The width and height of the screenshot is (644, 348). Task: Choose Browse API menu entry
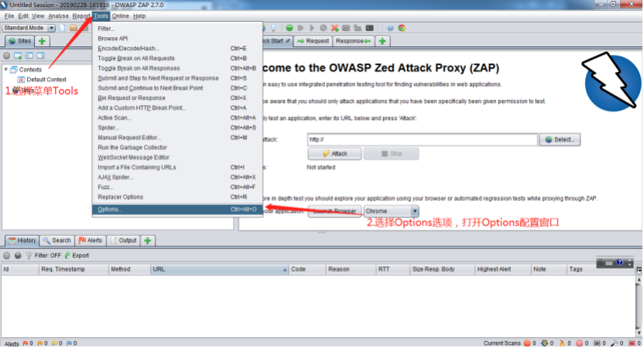click(177, 39)
